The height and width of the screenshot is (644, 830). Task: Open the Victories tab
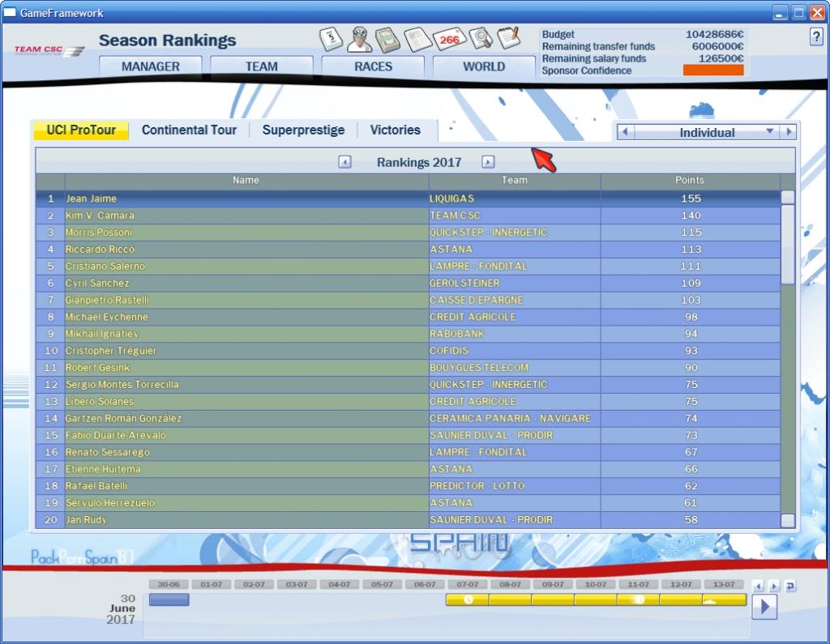[396, 130]
